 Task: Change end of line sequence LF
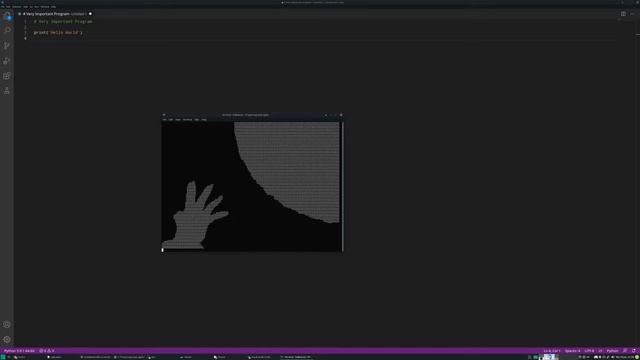coord(600,351)
